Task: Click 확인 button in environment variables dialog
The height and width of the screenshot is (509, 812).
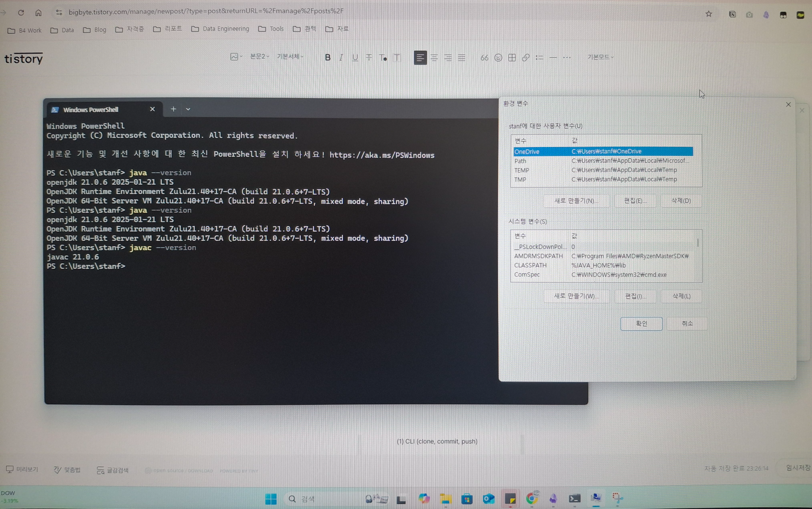Action: pyautogui.click(x=641, y=323)
